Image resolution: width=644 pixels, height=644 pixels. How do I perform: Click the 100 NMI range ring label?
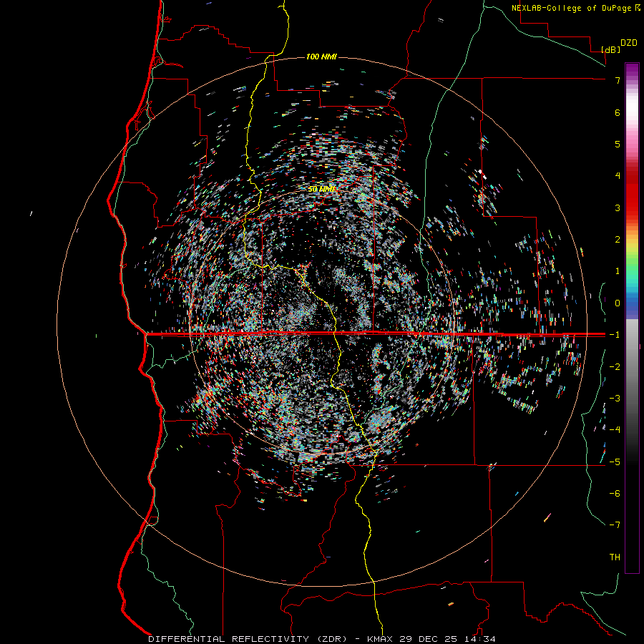pyautogui.click(x=321, y=57)
